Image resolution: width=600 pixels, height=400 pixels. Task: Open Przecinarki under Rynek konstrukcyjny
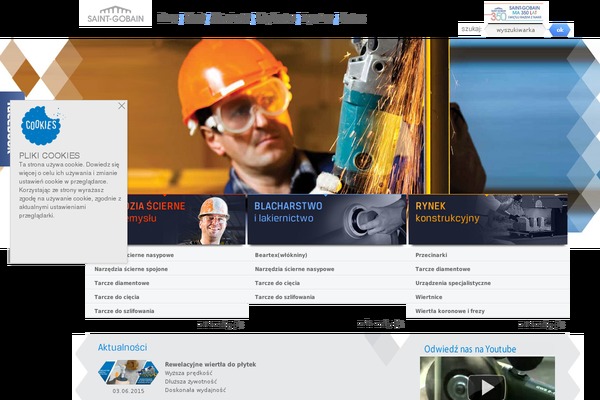pos(431,255)
